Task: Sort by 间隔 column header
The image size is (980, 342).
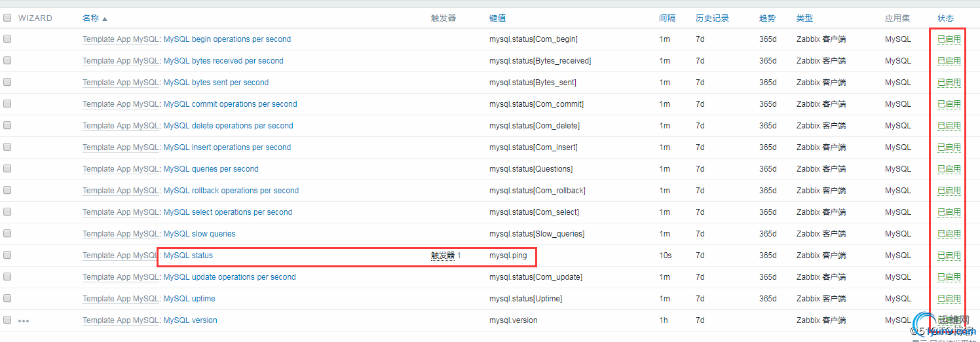Action: point(667,18)
